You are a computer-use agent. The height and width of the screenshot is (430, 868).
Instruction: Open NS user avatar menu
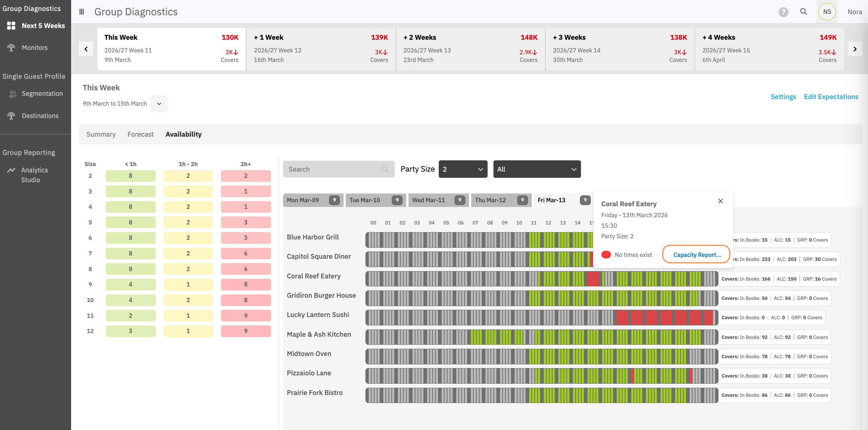pyautogui.click(x=827, y=12)
